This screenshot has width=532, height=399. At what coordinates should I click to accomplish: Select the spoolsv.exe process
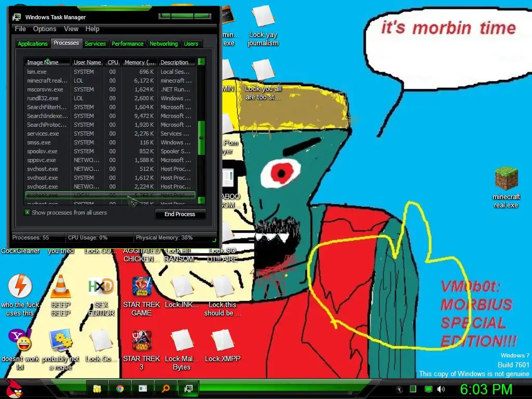click(x=110, y=151)
